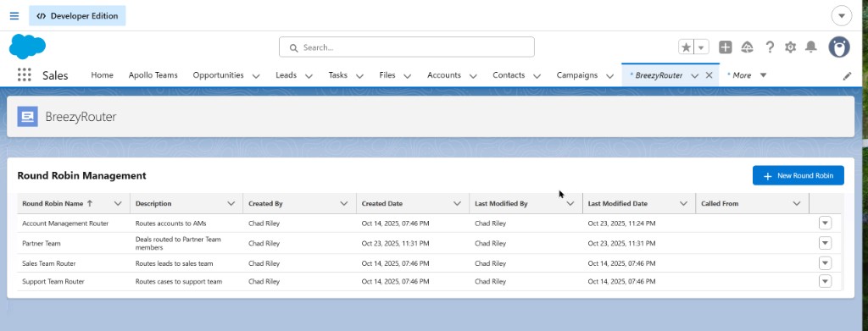Open the global actions plus icon

tap(726, 47)
